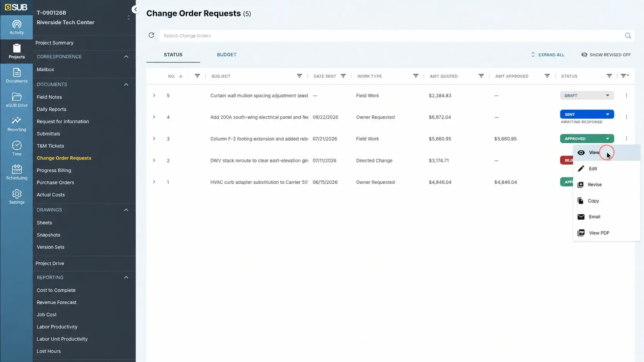Open the Mailbox link

pyautogui.click(x=45, y=69)
